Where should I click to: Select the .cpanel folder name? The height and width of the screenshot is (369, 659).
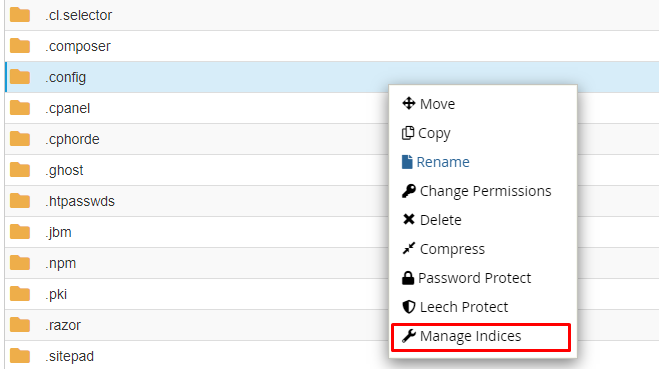point(68,108)
